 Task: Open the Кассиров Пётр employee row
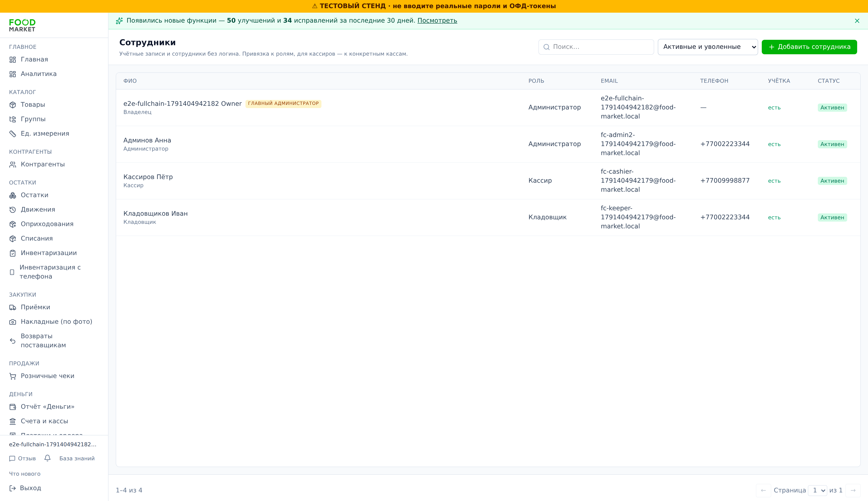point(488,181)
